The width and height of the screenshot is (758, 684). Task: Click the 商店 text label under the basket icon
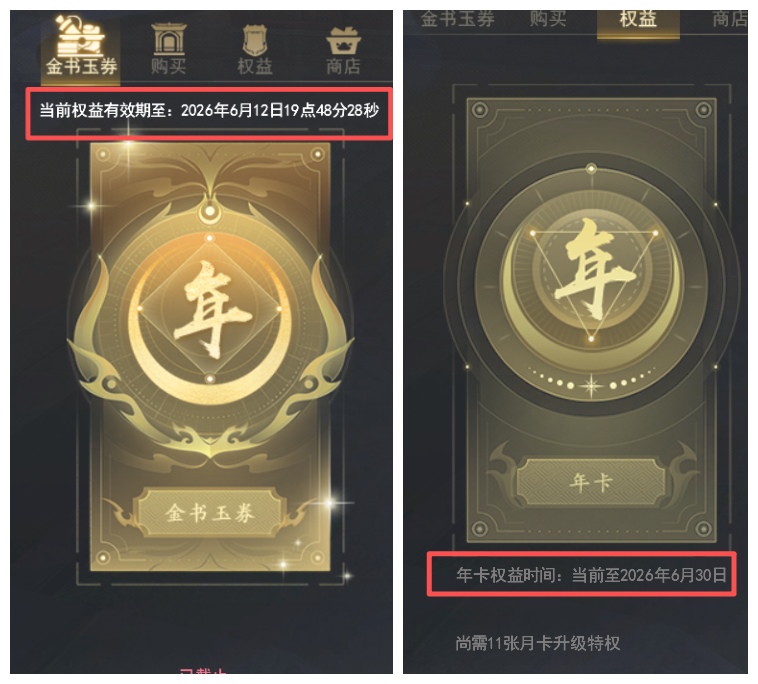343,67
